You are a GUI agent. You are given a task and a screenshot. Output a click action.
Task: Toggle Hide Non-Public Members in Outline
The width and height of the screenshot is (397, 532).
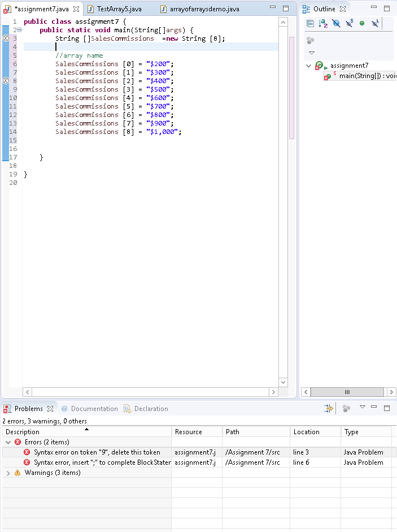point(362,23)
